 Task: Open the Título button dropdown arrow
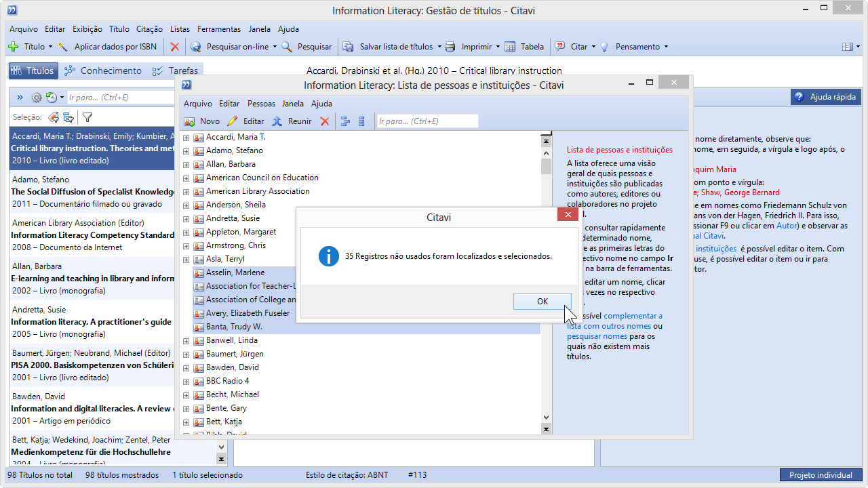pos(50,47)
